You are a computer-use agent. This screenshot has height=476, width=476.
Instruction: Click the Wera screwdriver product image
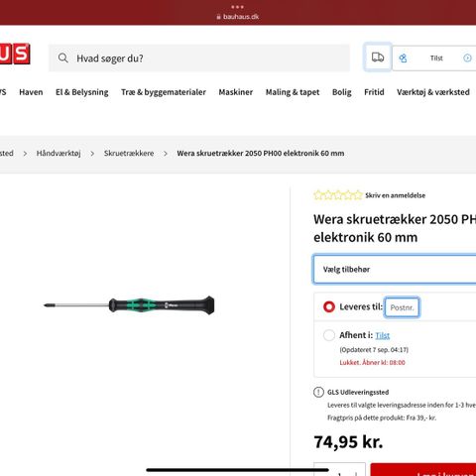coord(129,304)
